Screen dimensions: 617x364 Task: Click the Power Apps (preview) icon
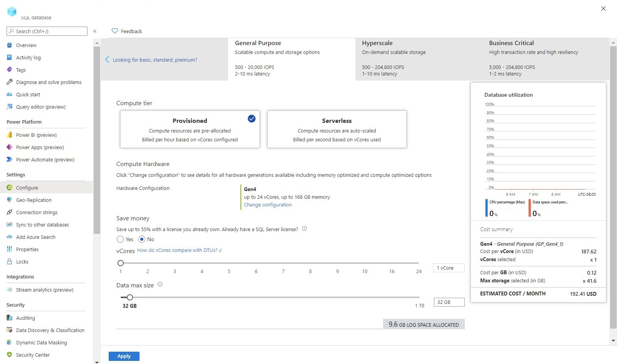[10, 147]
